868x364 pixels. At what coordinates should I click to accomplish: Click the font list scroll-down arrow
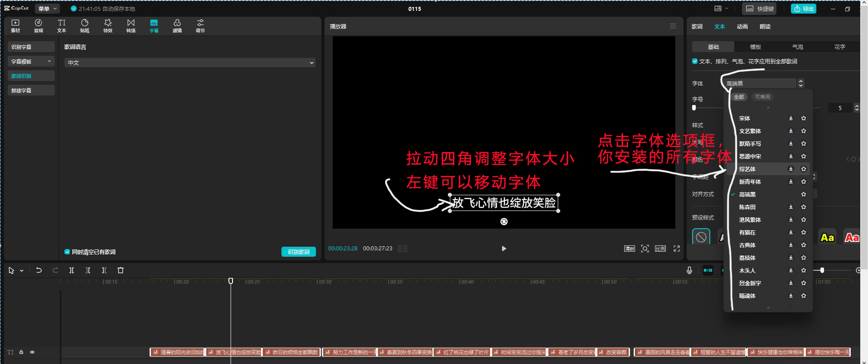coord(768,308)
